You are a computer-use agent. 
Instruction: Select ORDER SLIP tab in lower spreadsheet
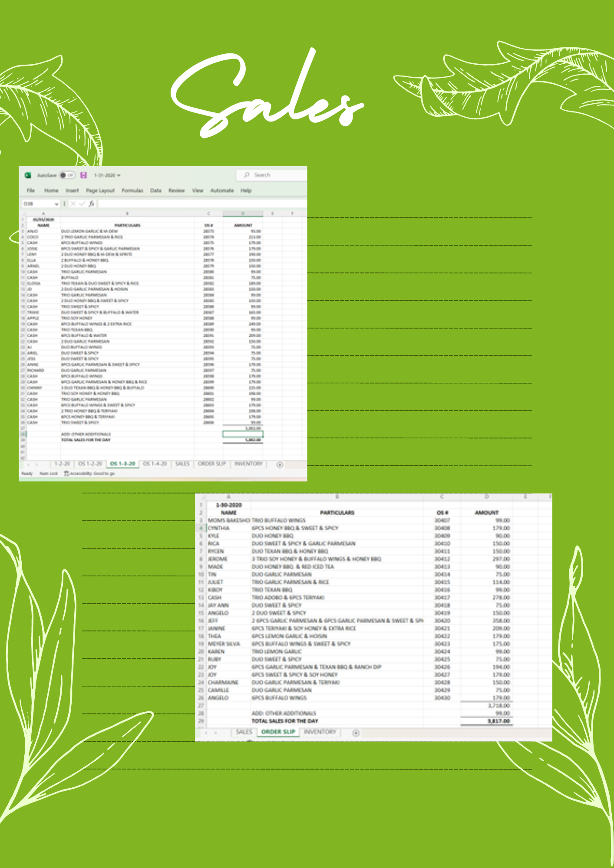pos(278,732)
